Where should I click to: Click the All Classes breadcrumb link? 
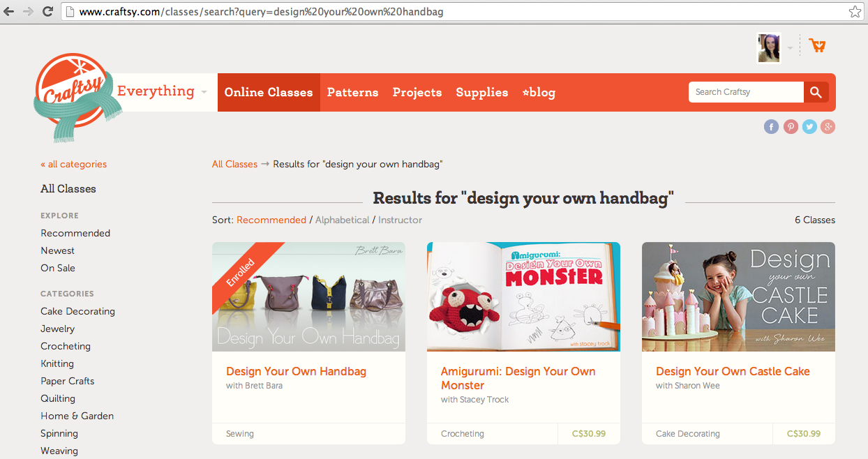(234, 164)
